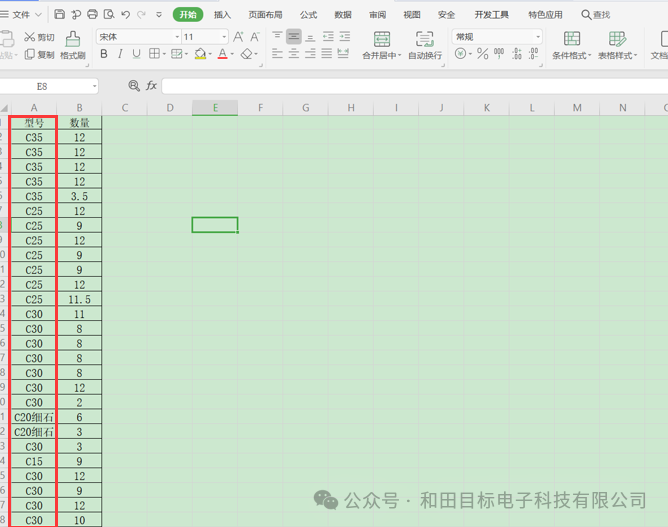
Task: Toggle Underline formatting
Action: pyautogui.click(x=136, y=54)
